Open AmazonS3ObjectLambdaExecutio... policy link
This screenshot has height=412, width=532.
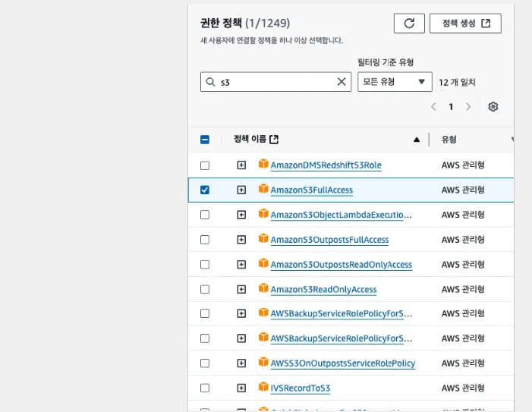pos(341,215)
